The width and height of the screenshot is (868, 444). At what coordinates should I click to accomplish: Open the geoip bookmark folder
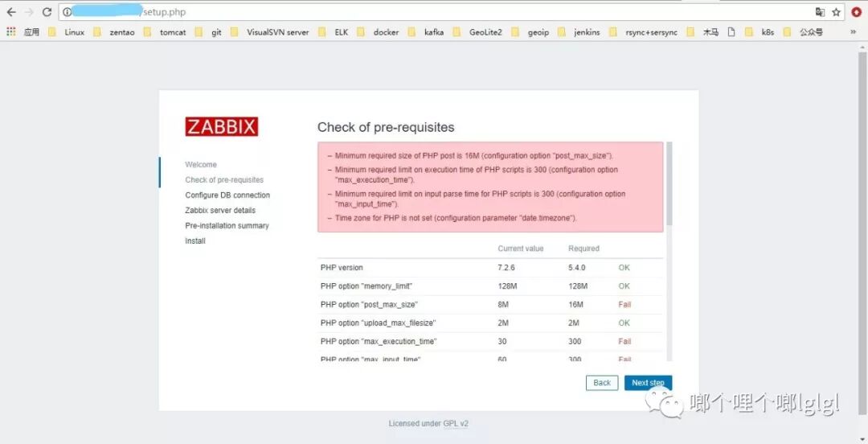(x=530, y=32)
